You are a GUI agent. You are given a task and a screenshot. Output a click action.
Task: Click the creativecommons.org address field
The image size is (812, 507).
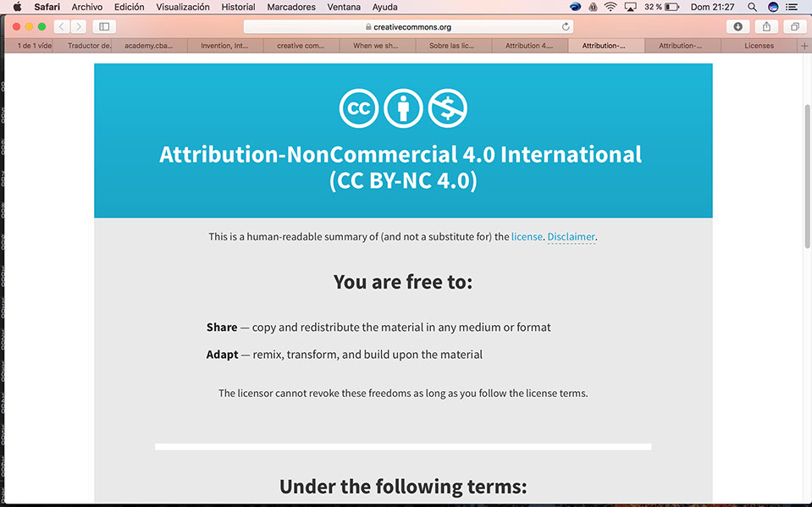click(x=409, y=27)
